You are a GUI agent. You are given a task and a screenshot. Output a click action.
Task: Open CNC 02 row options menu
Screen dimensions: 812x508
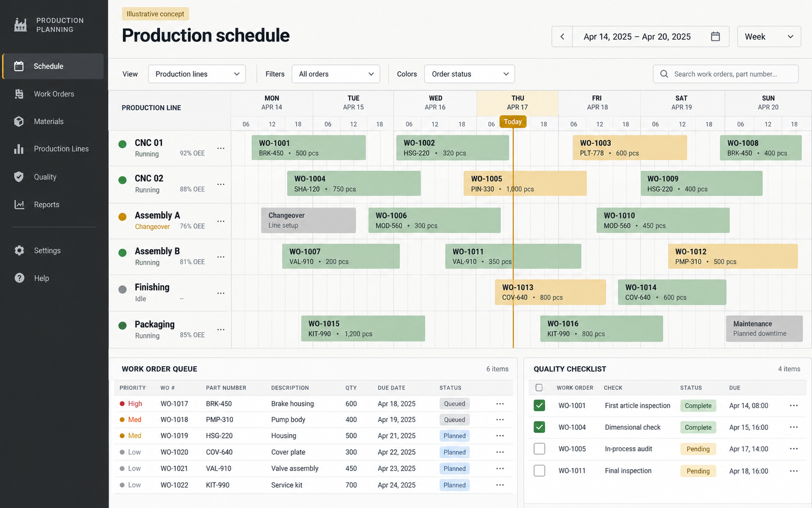click(x=221, y=184)
